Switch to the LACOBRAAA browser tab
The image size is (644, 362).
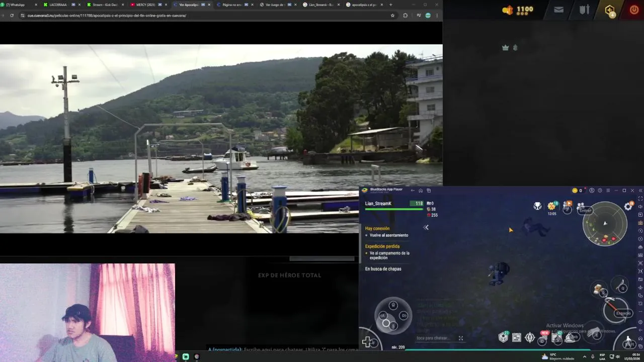pos(61,5)
